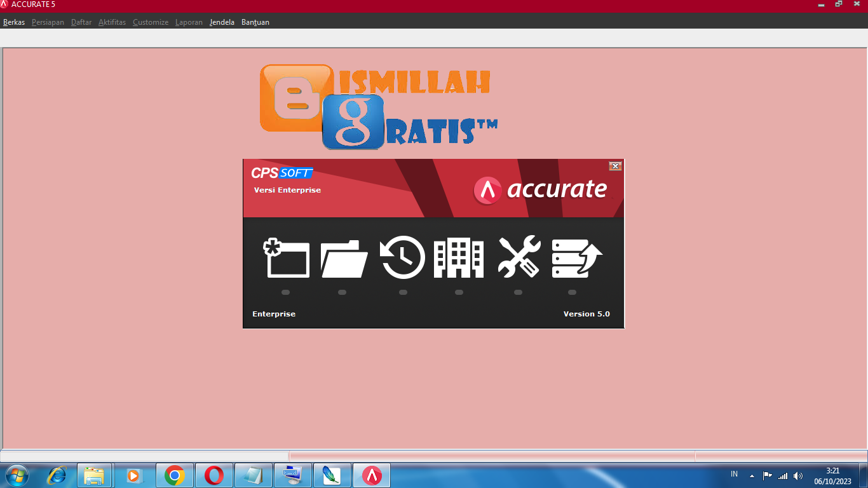Restore down the Accurate 5 window
This screenshot has width=868, height=488.
pyautogui.click(x=838, y=4)
